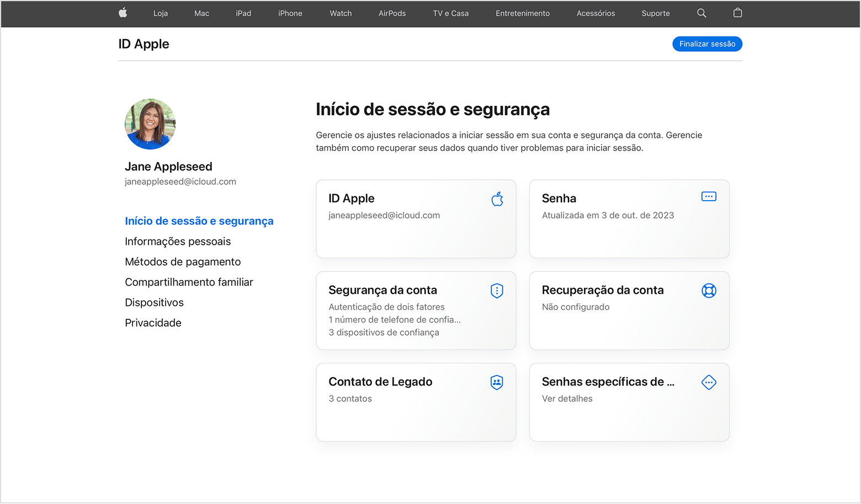
Task: Click the Apple logo in navigation bar
Action: pos(123,13)
